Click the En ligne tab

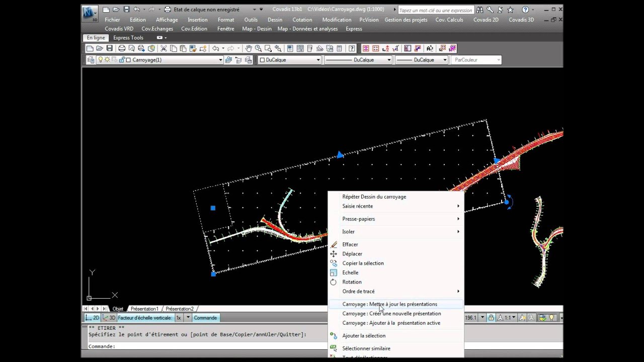[x=96, y=38]
